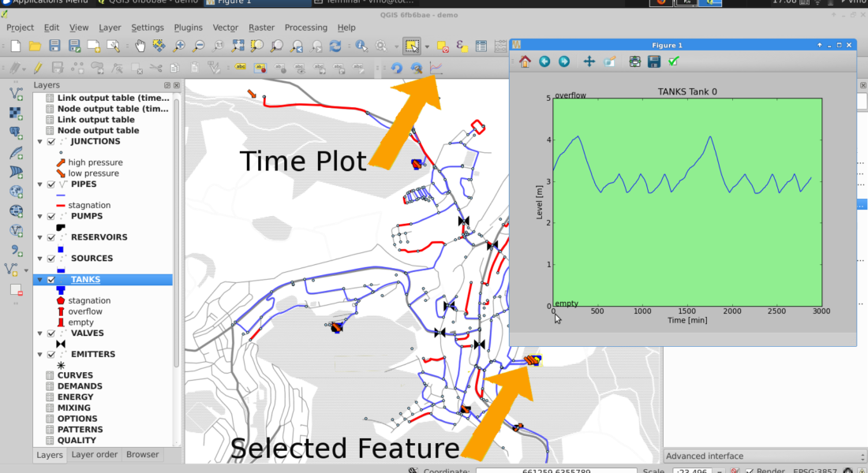Toggle SOURCES layer visibility checkbox
The height and width of the screenshot is (473, 868).
click(51, 259)
